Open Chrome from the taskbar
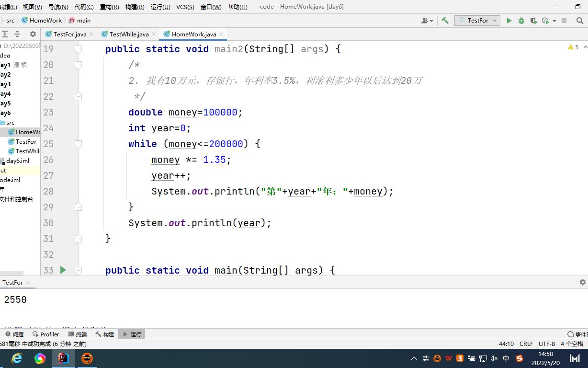Image resolution: width=588 pixels, height=368 pixels. point(40,358)
